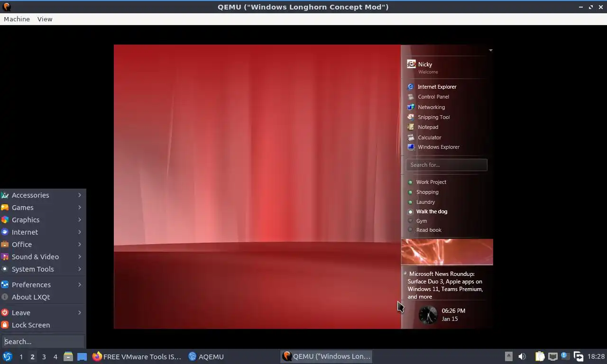Viewport: 607px width, 364px height.
Task: Activate the QEMU Windows Longhorn taskbar button
Action: pyautogui.click(x=326, y=356)
